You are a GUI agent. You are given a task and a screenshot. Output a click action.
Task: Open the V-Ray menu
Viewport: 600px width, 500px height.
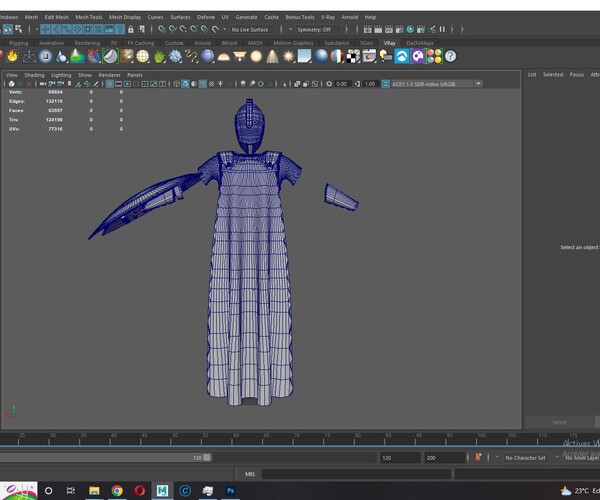tap(328, 17)
